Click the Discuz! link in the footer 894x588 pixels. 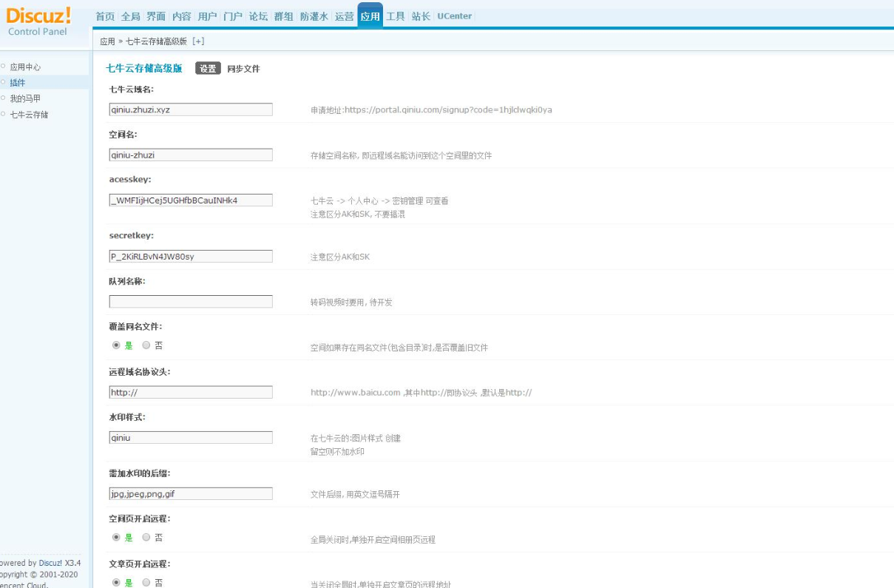[50, 563]
